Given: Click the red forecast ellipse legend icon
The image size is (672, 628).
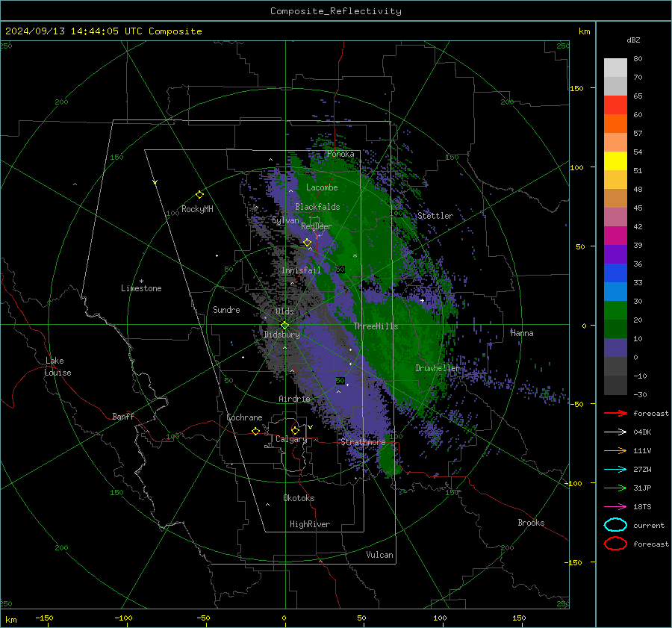Looking at the screenshot, I should coord(615,544).
